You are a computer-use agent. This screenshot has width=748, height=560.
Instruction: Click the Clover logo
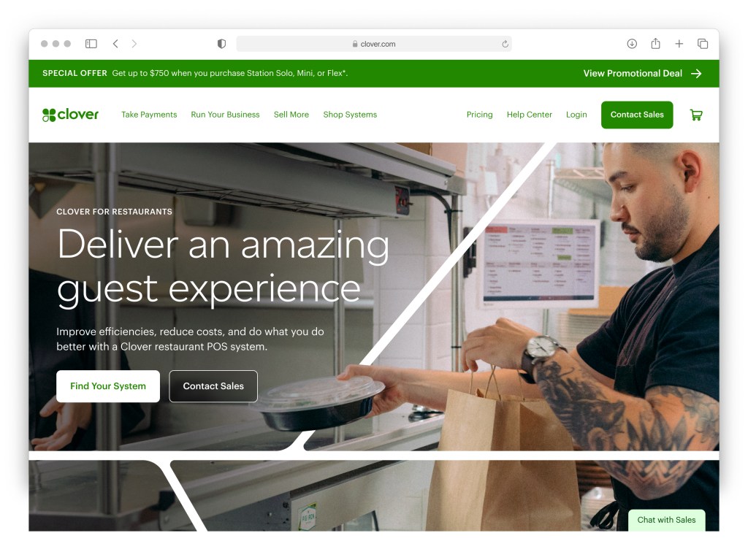tap(70, 115)
